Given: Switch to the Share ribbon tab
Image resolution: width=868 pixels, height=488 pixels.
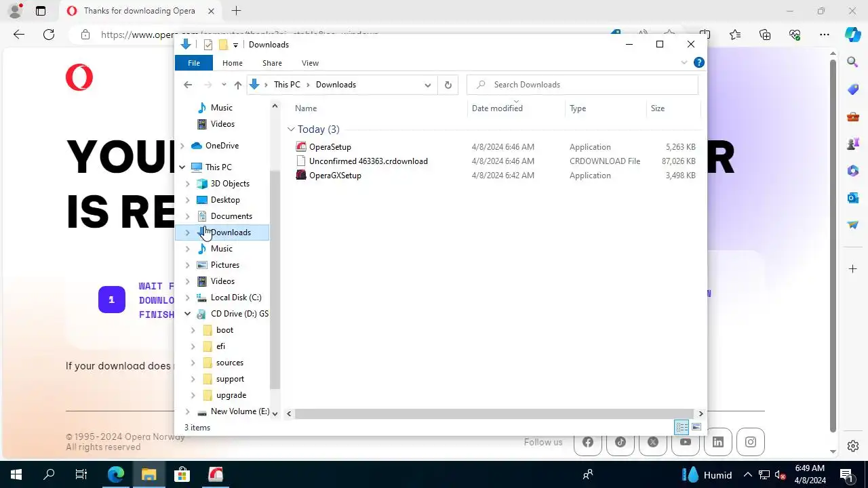Looking at the screenshot, I should click(272, 63).
